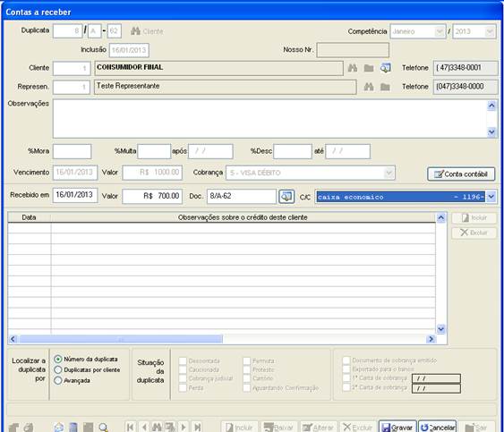Click Excluir button in bottom bar
This screenshot has width=504, height=432.
pos(358,428)
